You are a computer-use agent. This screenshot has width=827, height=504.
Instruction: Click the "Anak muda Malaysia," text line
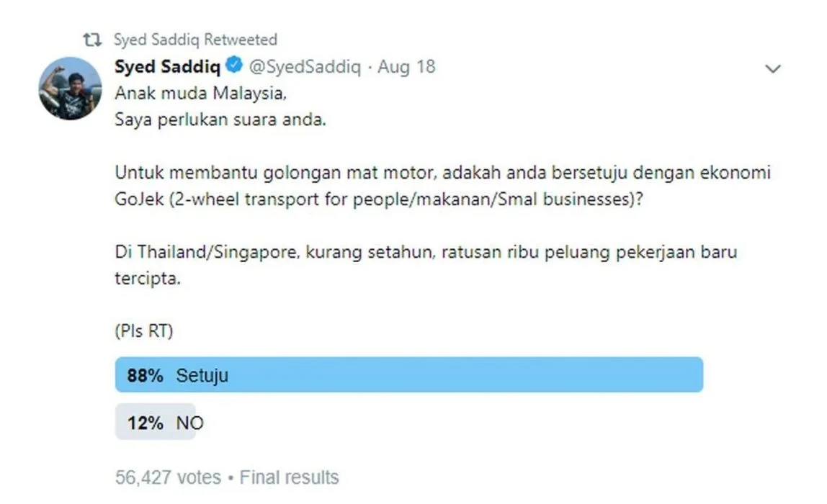[x=195, y=94]
